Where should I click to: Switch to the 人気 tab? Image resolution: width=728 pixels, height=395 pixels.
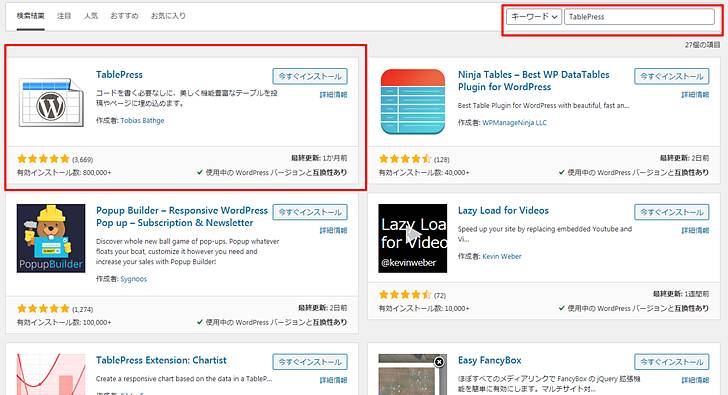click(x=91, y=16)
